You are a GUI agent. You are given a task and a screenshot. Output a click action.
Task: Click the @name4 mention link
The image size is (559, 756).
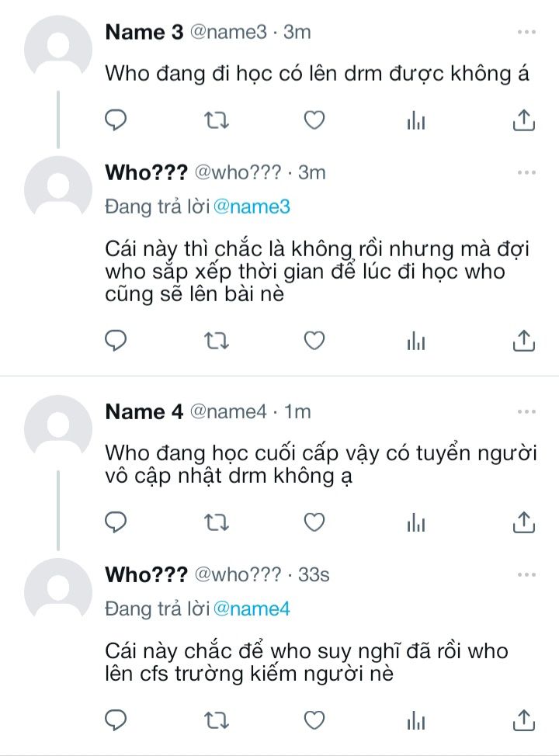(x=252, y=609)
